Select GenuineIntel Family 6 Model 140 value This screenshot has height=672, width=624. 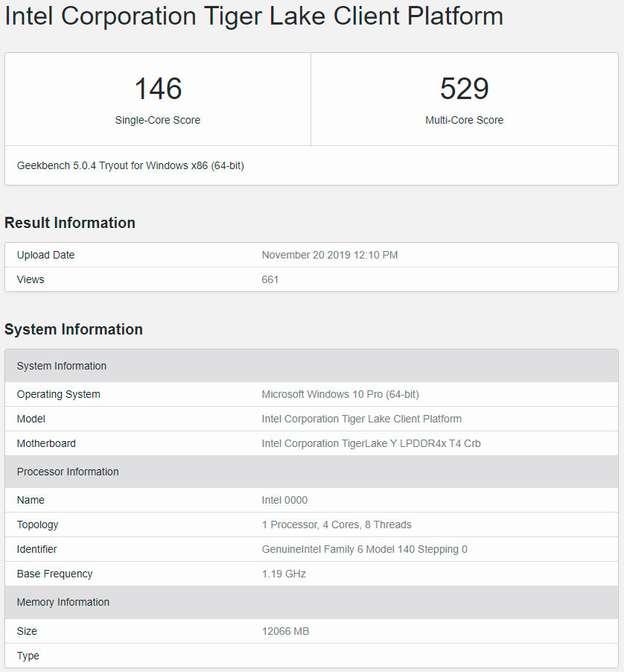364,549
